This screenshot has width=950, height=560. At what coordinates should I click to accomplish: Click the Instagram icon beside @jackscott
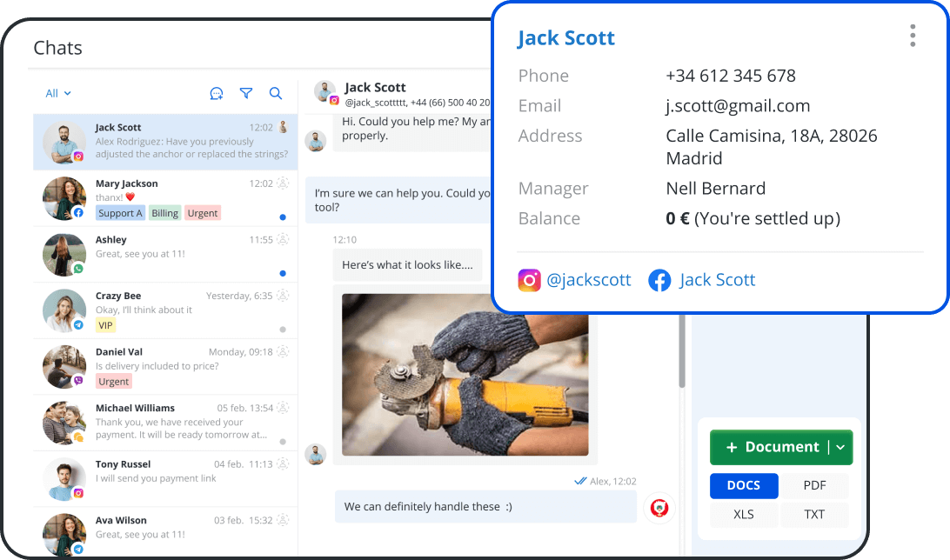(x=530, y=280)
